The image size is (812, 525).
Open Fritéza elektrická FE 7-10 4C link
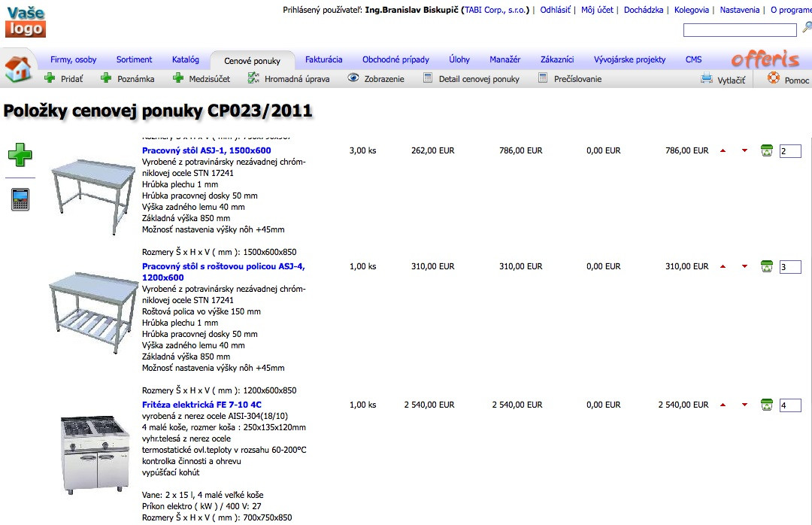(201, 405)
